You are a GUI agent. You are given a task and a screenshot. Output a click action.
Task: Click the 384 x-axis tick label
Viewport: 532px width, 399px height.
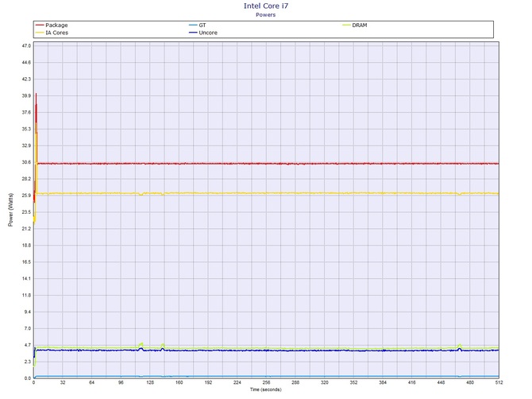click(383, 382)
